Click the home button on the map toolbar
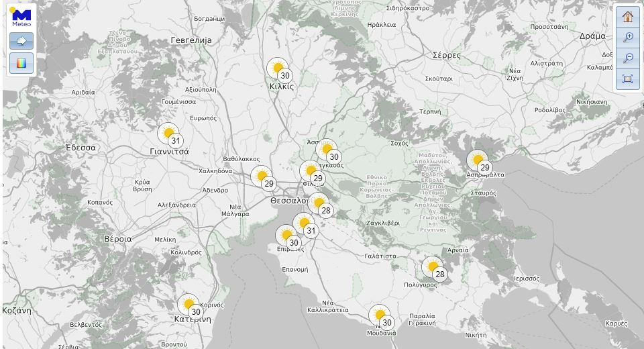 point(628,17)
